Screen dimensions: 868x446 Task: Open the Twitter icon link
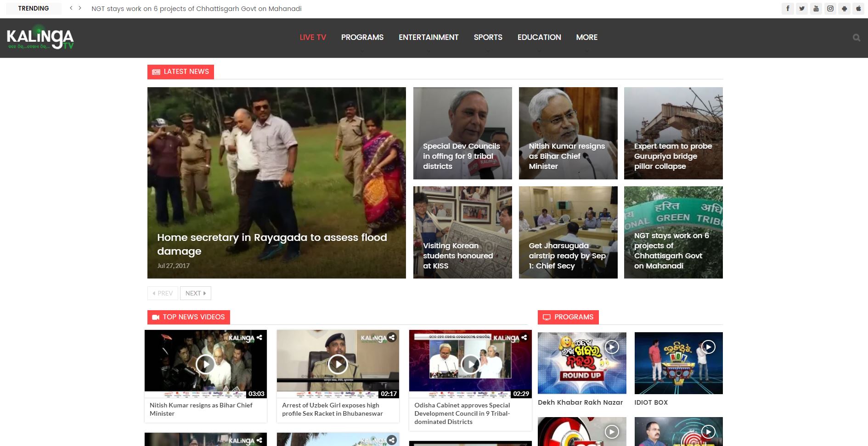[x=802, y=8]
